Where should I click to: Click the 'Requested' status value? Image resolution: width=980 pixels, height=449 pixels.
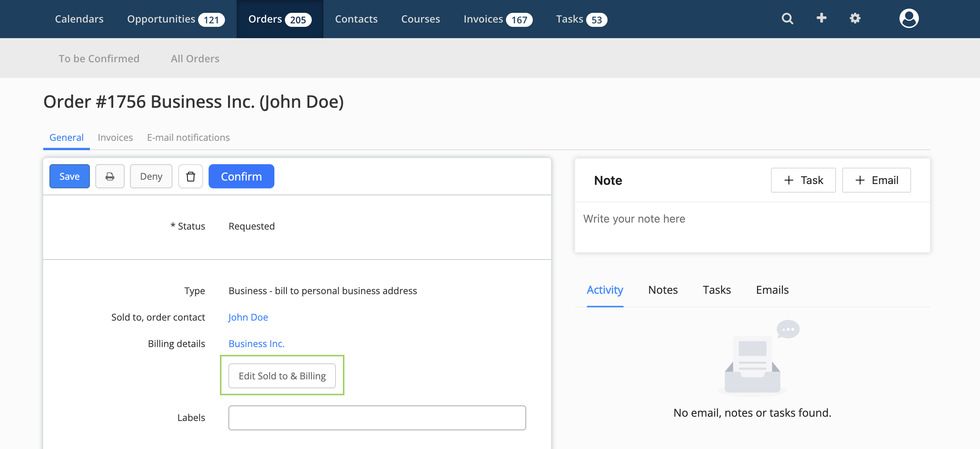pos(251,226)
